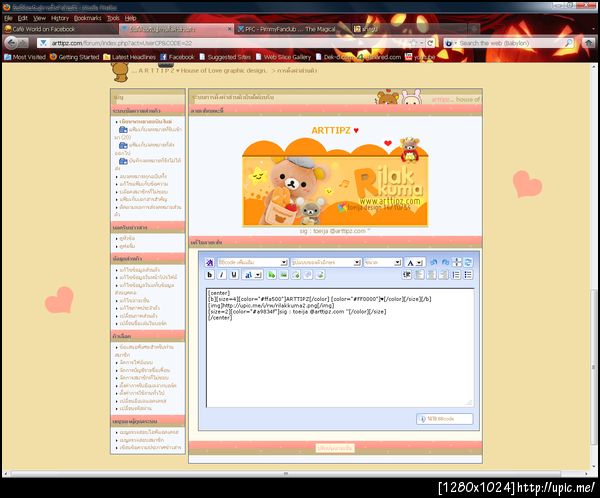Align text left in the editor
The width and height of the screenshot is (600, 498).
tap(419, 275)
